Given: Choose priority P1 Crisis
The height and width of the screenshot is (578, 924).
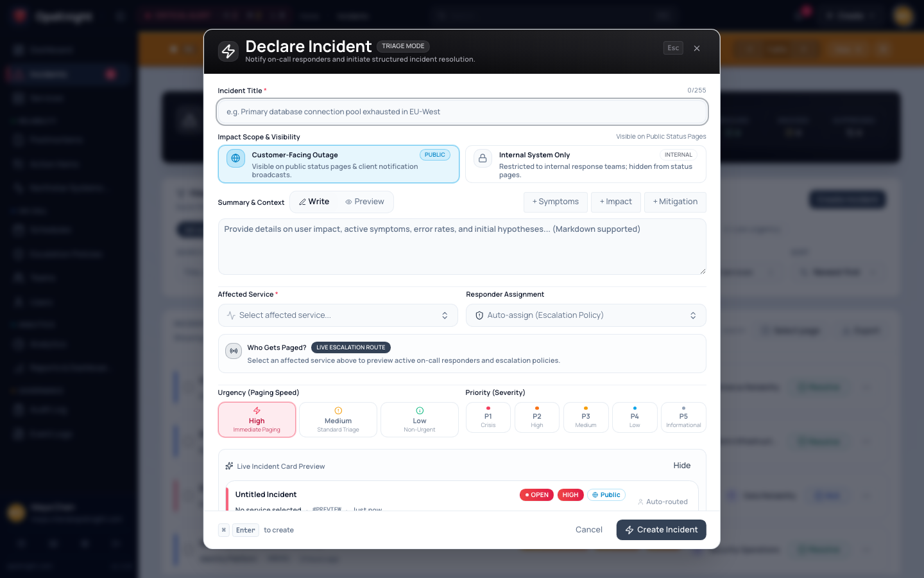Looking at the screenshot, I should coord(488,417).
